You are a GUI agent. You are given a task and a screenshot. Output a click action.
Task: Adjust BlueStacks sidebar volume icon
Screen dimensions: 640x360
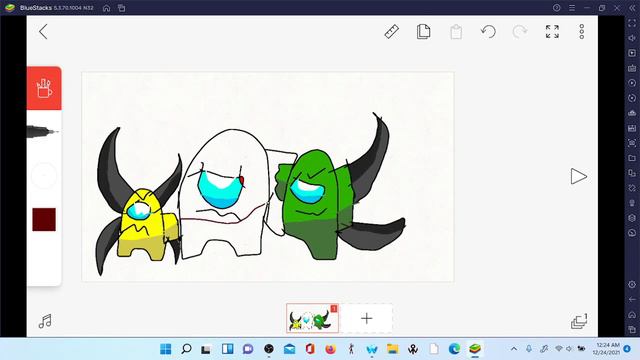coord(632,38)
